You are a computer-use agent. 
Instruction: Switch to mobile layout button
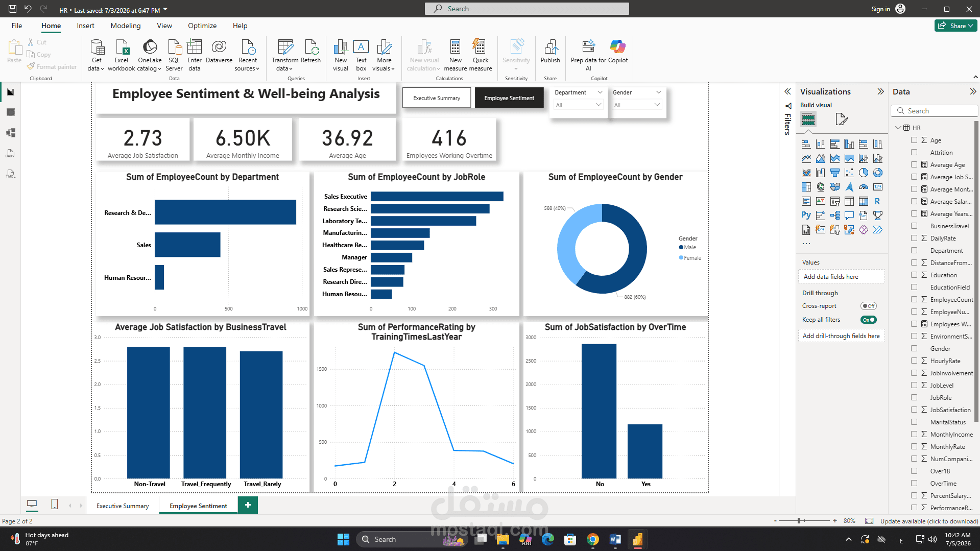click(55, 505)
